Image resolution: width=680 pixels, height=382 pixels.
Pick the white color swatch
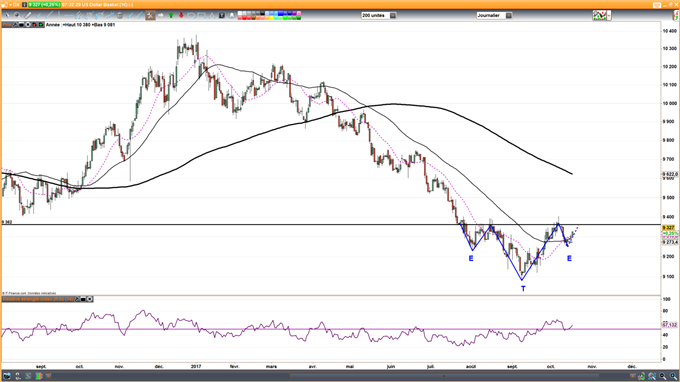click(x=240, y=13)
